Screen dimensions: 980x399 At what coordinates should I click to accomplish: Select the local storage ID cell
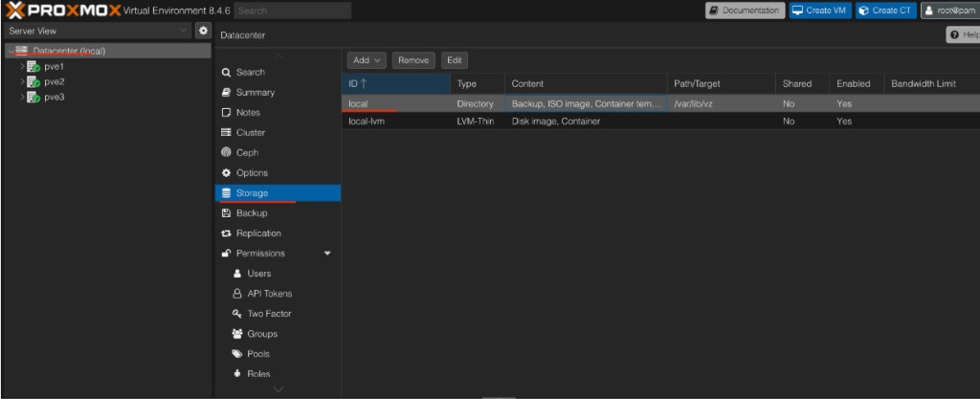(395, 103)
